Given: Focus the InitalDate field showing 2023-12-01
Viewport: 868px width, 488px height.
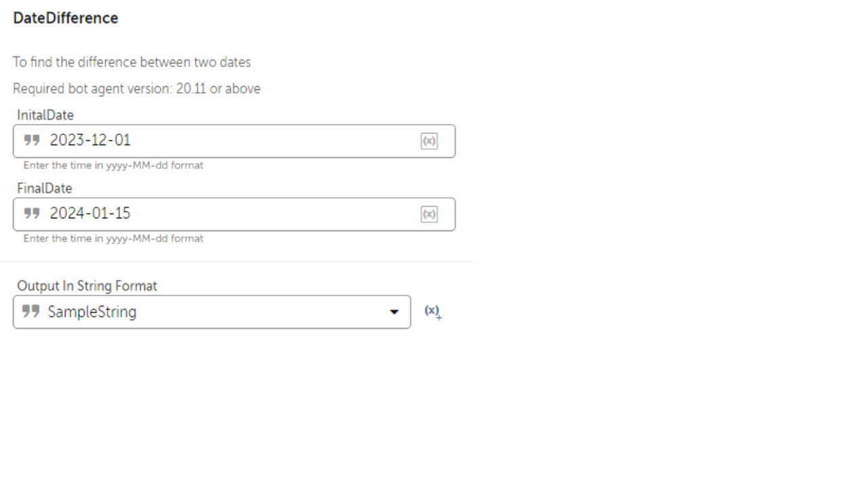Looking at the screenshot, I should [90, 141].
